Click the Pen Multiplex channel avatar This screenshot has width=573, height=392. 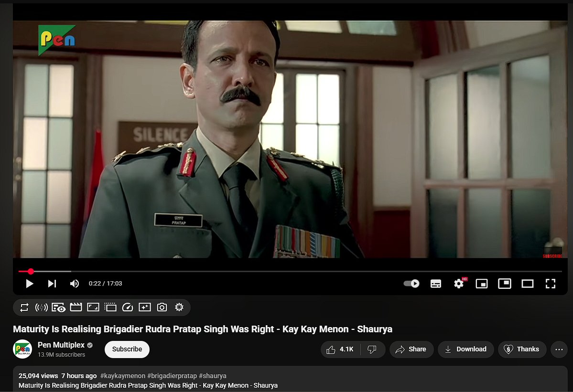pyautogui.click(x=22, y=350)
